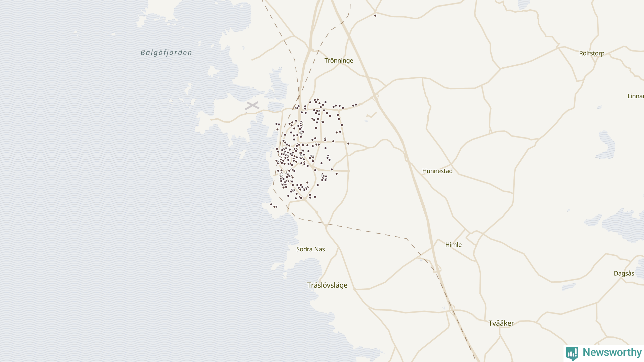Image resolution: width=644 pixels, height=362 pixels.
Task: Click the Rolfstorp place label
Action: 592,53
